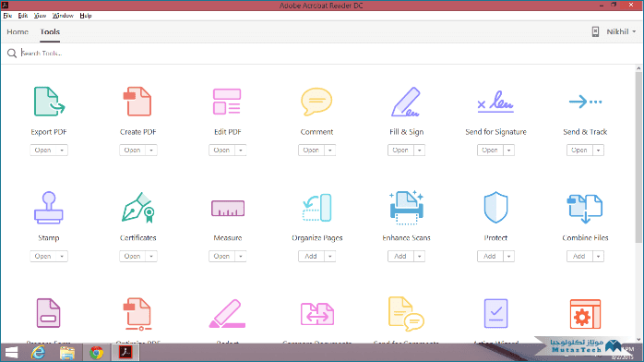644x362 pixels.
Task: Expand the Export PDF dropdown arrow
Action: [x=62, y=151]
